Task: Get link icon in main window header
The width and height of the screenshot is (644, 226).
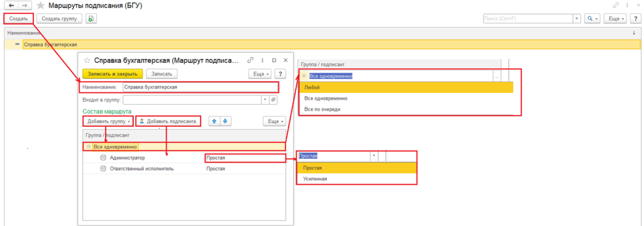Action: (x=615, y=6)
